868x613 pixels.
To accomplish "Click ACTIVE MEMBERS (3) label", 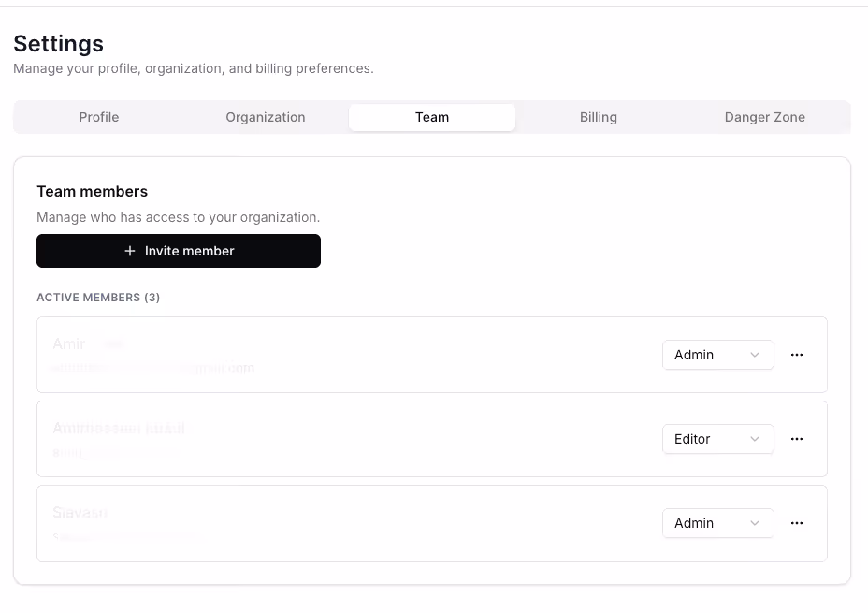I will [98, 298].
